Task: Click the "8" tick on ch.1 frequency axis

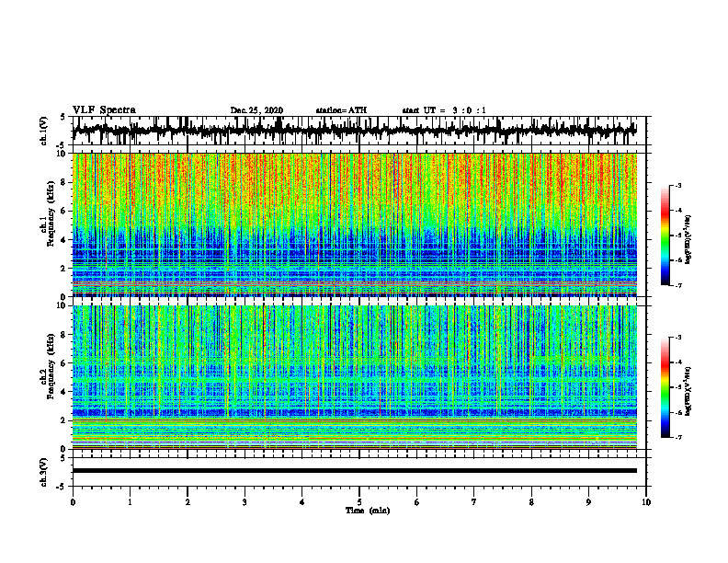Action: [x=64, y=182]
